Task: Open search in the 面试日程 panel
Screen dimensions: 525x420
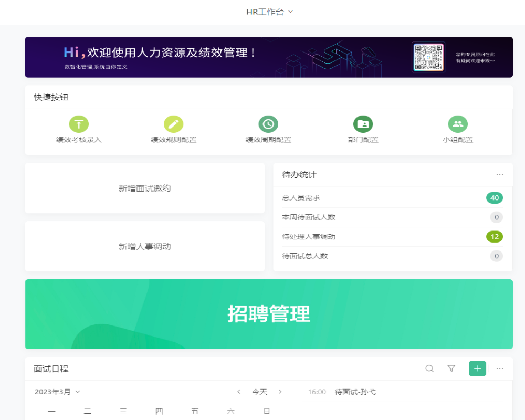Action: click(x=429, y=369)
